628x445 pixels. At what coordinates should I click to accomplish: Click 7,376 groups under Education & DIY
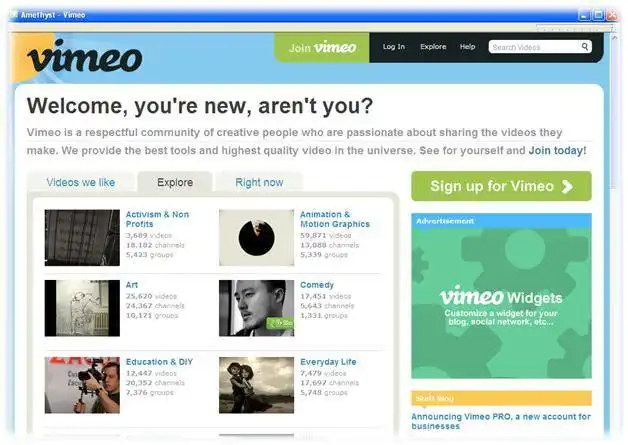pos(150,393)
